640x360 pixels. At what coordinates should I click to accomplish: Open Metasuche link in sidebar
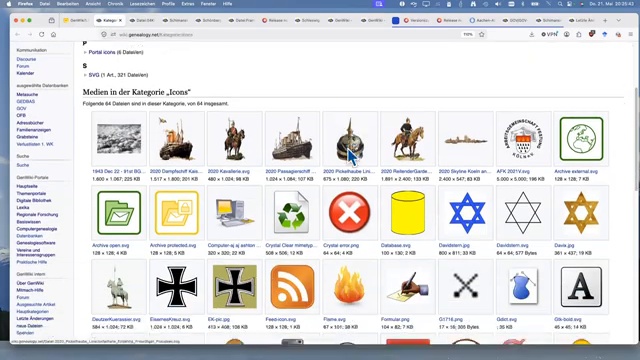[x=27, y=94]
